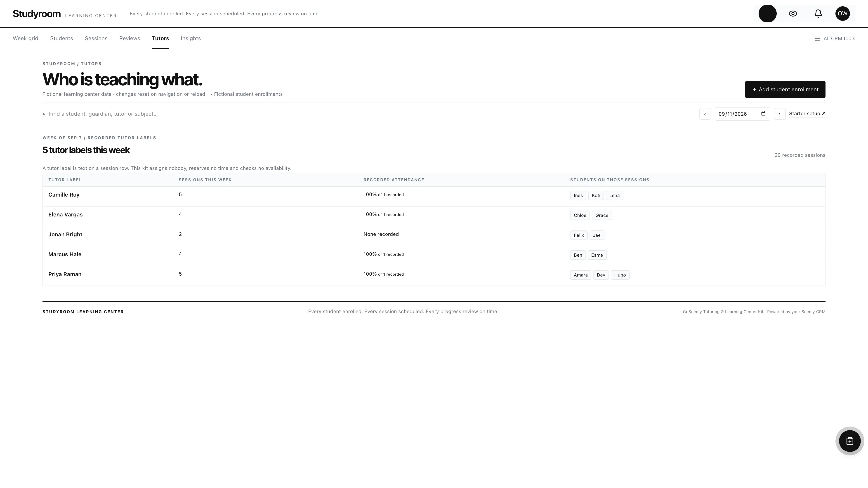868x488 pixels.
Task: Open the Sessions tab
Action: [96, 39]
